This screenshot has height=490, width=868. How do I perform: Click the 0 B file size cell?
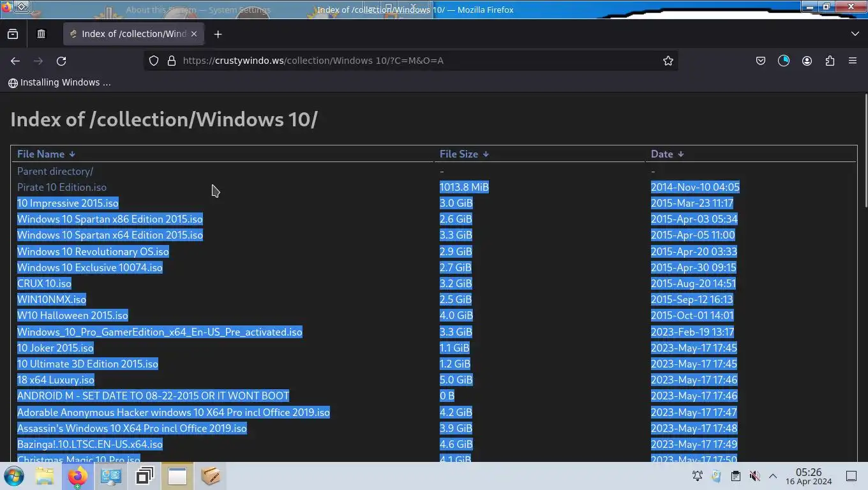447,396
